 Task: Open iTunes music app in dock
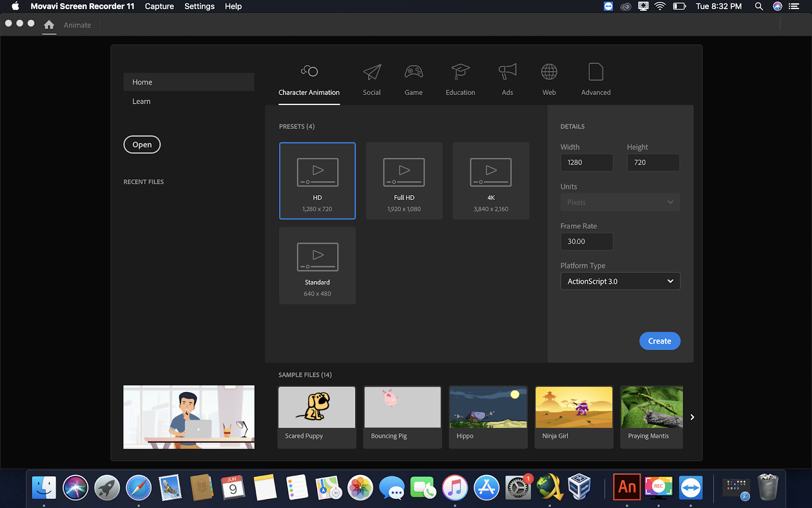pos(455,488)
